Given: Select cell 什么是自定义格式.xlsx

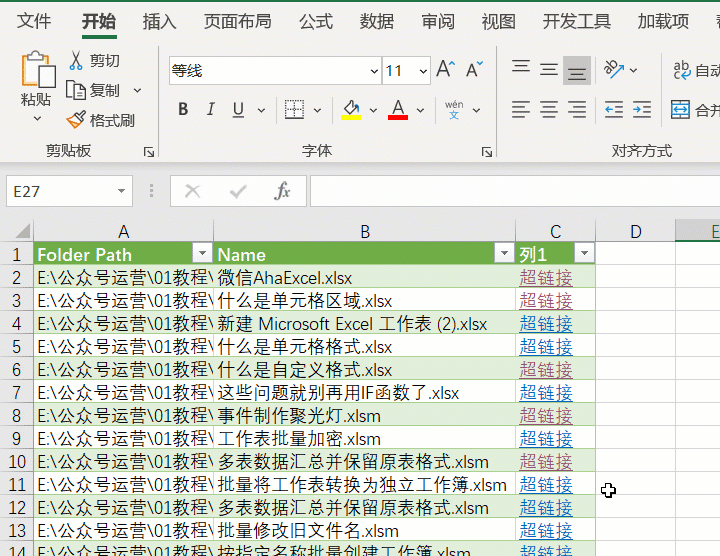Looking at the screenshot, I should [364, 370].
